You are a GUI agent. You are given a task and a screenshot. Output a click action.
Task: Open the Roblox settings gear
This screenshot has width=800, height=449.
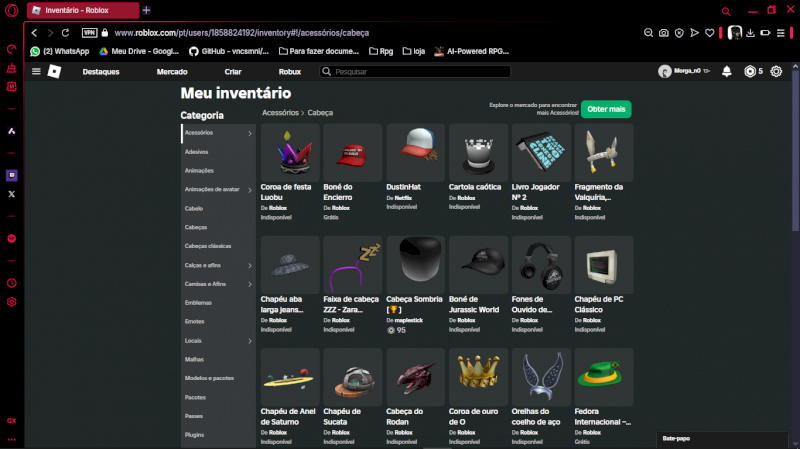pos(776,71)
